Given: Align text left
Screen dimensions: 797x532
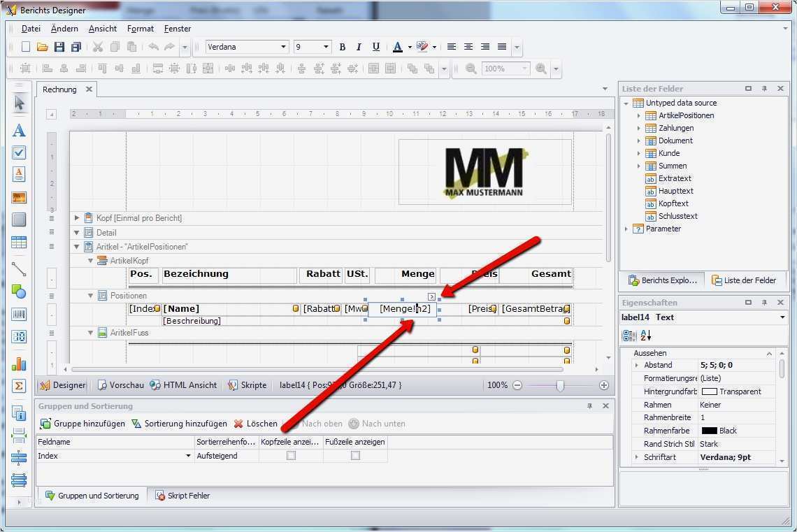Looking at the screenshot, I should pyautogui.click(x=452, y=47).
